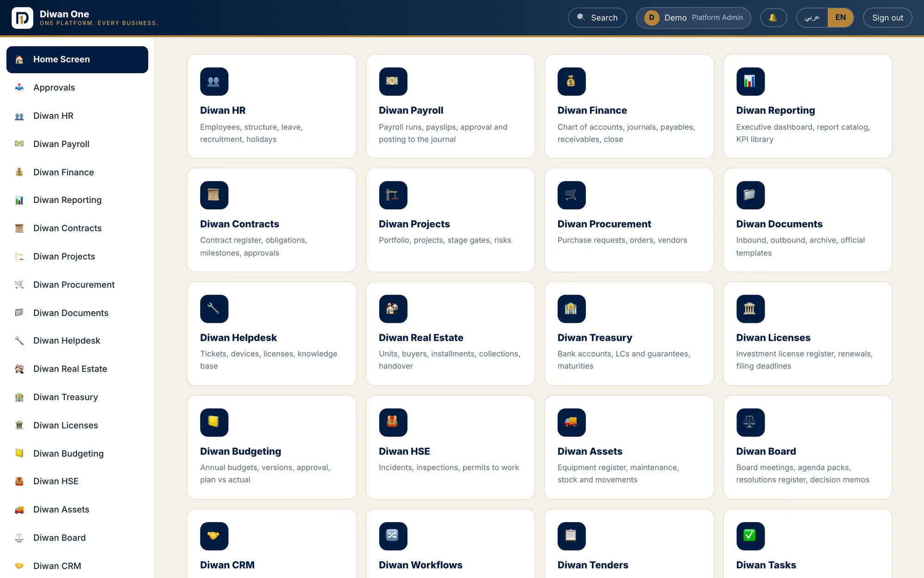Click the Diwan Documents folder card icon
The width and height of the screenshot is (924, 578).
750,195
